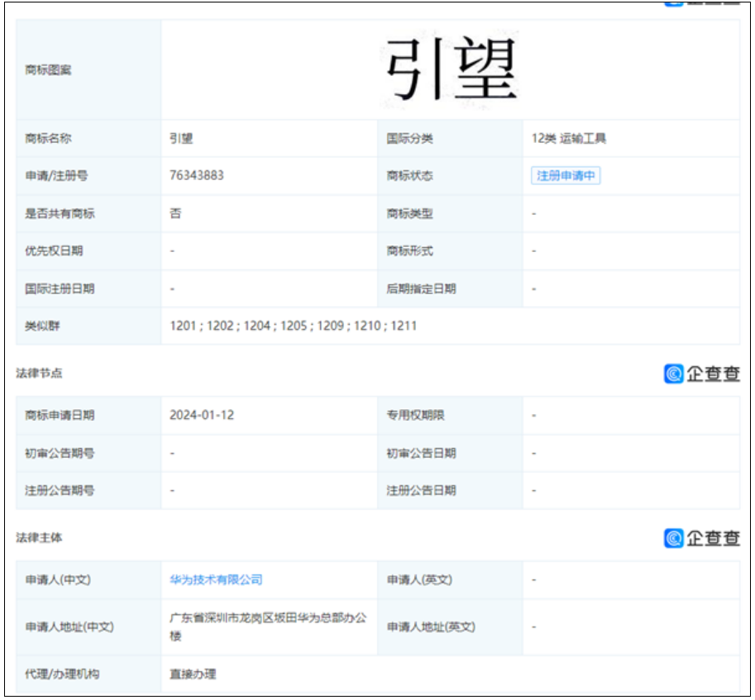Click the 国际注册日期 label

pyautogui.click(x=60, y=288)
